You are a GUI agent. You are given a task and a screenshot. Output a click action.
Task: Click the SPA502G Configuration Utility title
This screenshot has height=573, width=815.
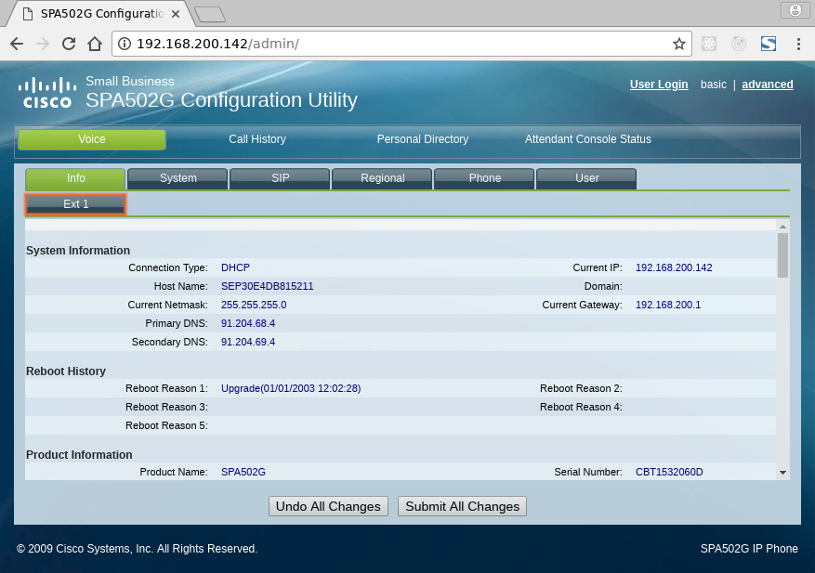click(221, 100)
